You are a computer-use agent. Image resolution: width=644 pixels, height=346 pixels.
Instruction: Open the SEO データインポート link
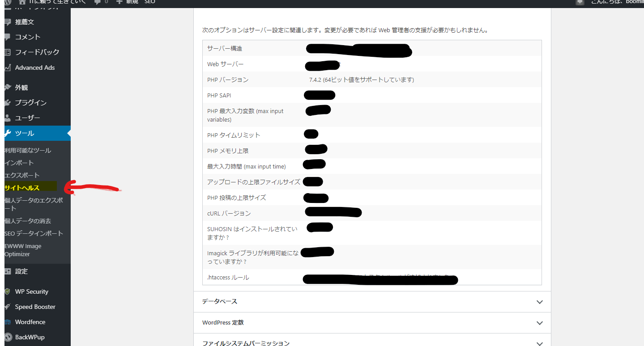point(34,233)
